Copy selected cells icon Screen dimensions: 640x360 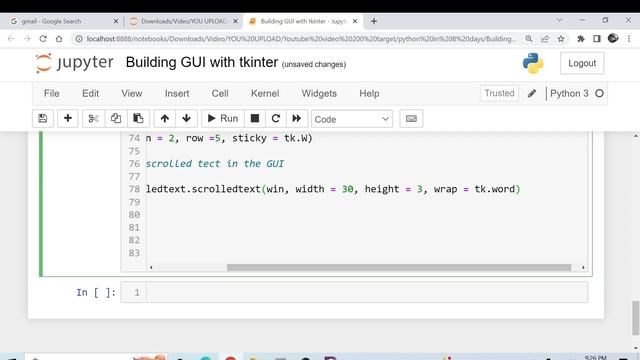coord(116,119)
